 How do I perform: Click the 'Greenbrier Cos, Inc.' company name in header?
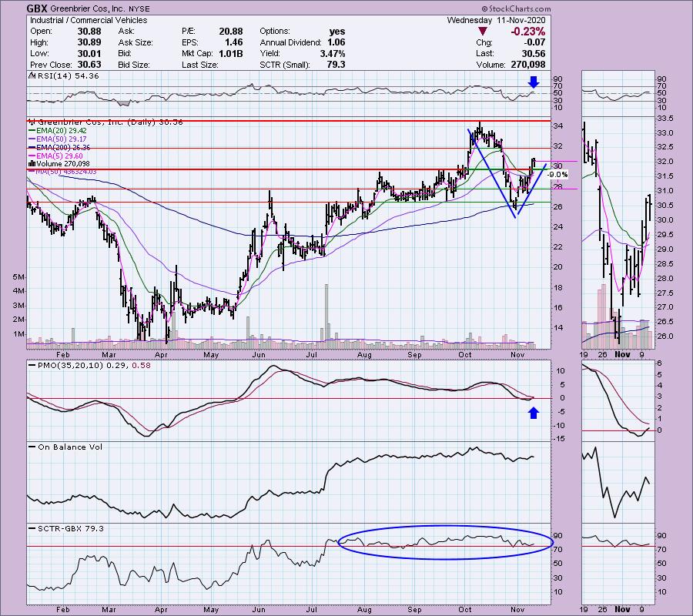pos(88,8)
